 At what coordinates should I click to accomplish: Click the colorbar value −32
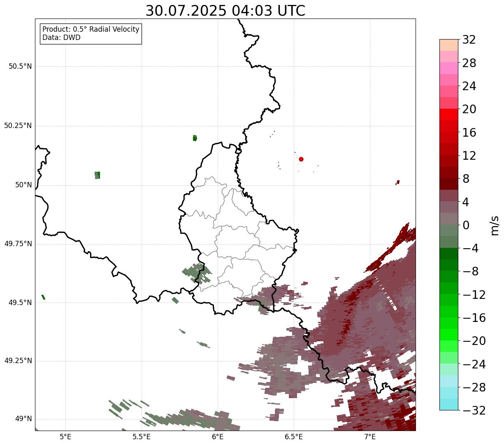(x=474, y=410)
